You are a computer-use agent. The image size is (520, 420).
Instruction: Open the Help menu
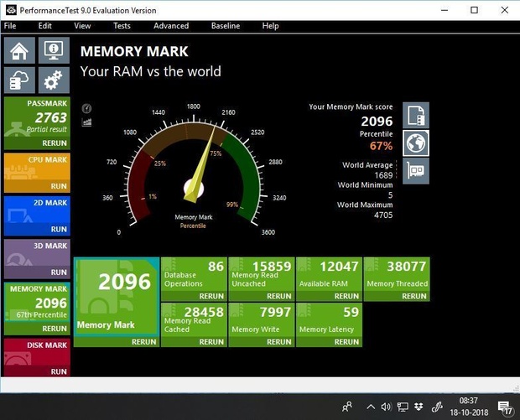[x=270, y=26]
